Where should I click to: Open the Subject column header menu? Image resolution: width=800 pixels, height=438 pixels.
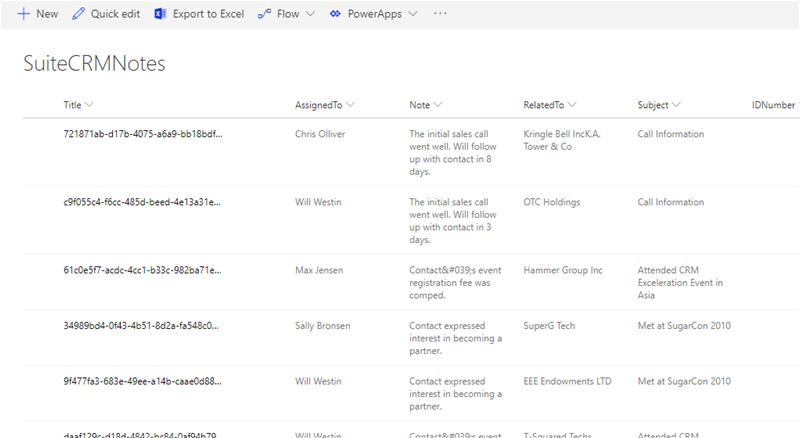pos(677,104)
